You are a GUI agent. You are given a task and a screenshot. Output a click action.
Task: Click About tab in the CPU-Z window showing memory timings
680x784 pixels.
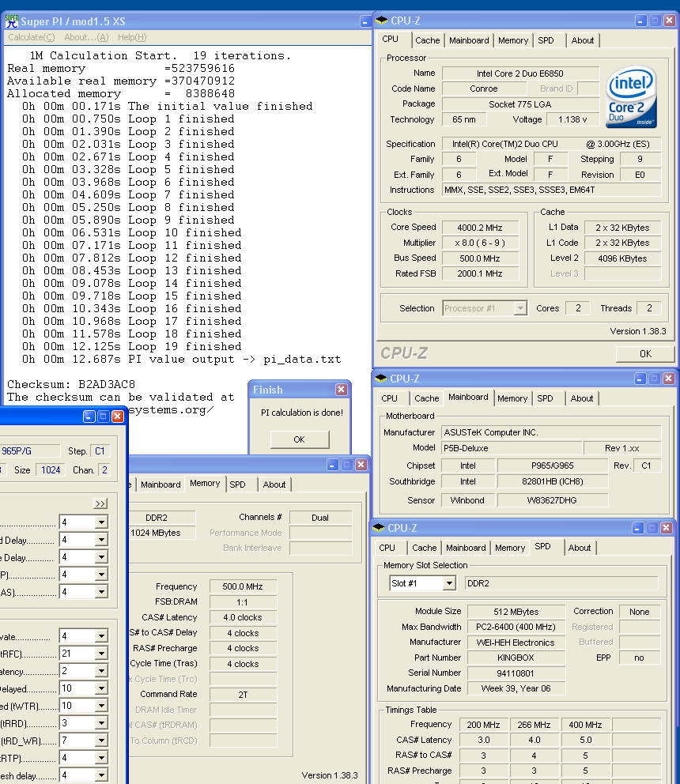pyautogui.click(x=274, y=484)
